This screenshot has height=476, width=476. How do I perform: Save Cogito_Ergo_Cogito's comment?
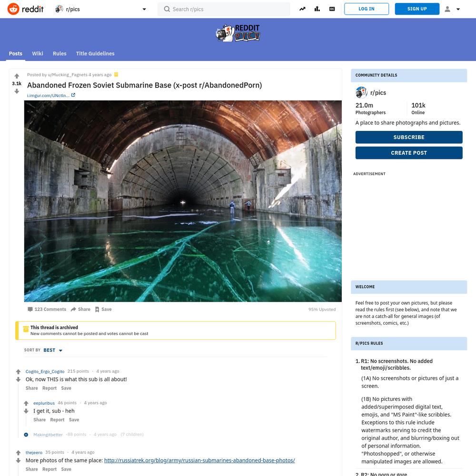[66, 388]
